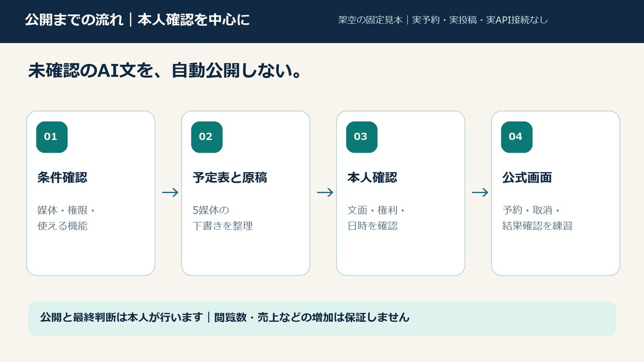Click the 媒体・権限・ line
Image resolution: width=644 pixels, height=362 pixels.
66,210
